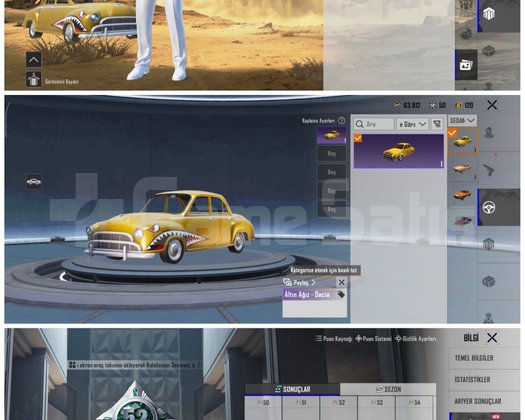Click the car view icon on left

(x=33, y=182)
